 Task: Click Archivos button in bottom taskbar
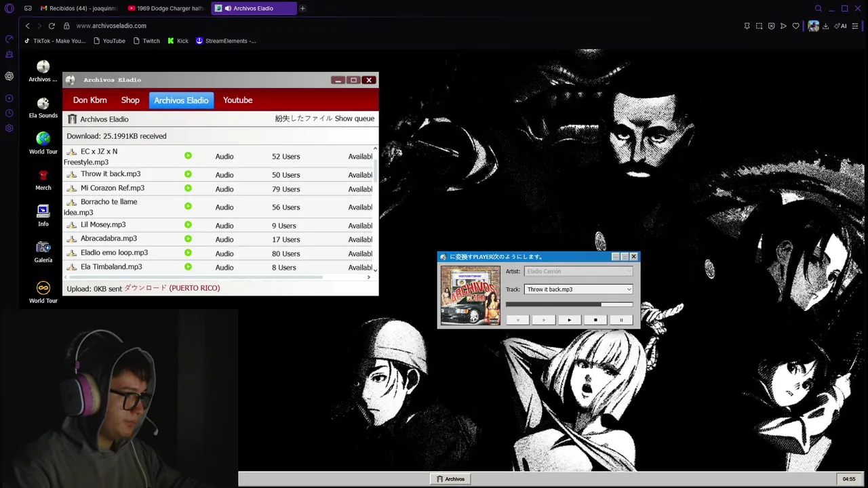pyautogui.click(x=451, y=479)
